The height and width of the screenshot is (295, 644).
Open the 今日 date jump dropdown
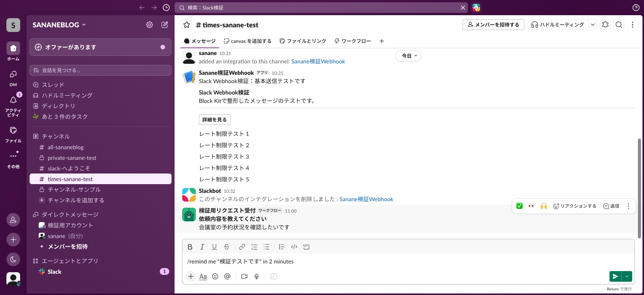(x=408, y=56)
